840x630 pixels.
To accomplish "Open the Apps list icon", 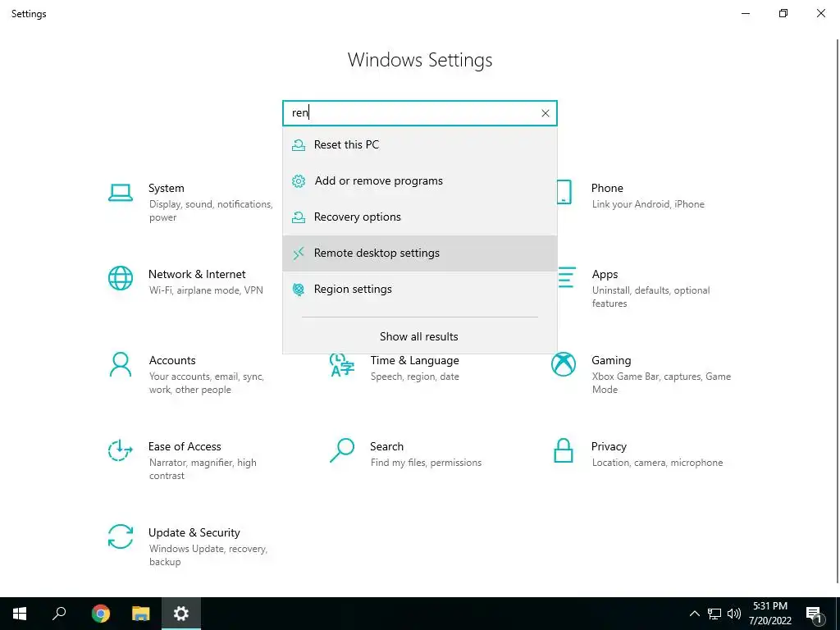I will click(566, 277).
